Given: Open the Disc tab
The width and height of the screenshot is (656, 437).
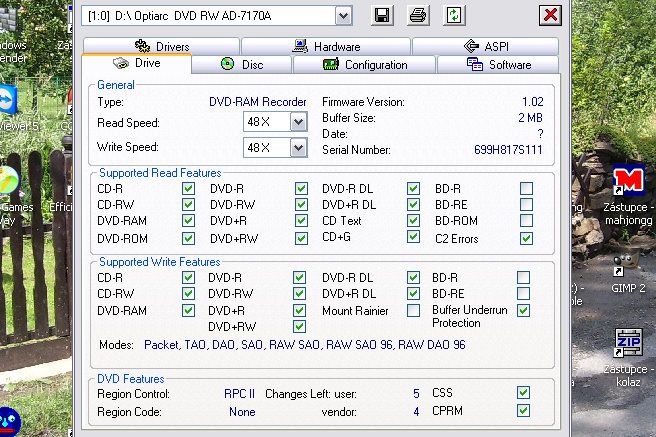Looking at the screenshot, I should (x=241, y=64).
